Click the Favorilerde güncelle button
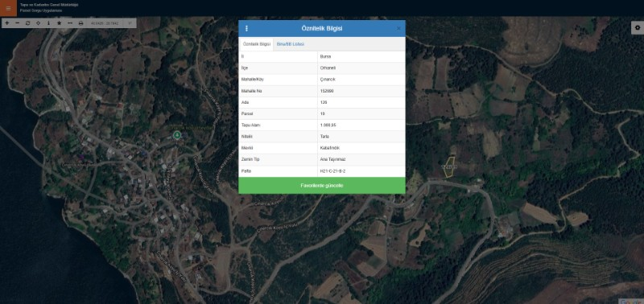Viewport: 644px width, 304px height. (x=321, y=186)
